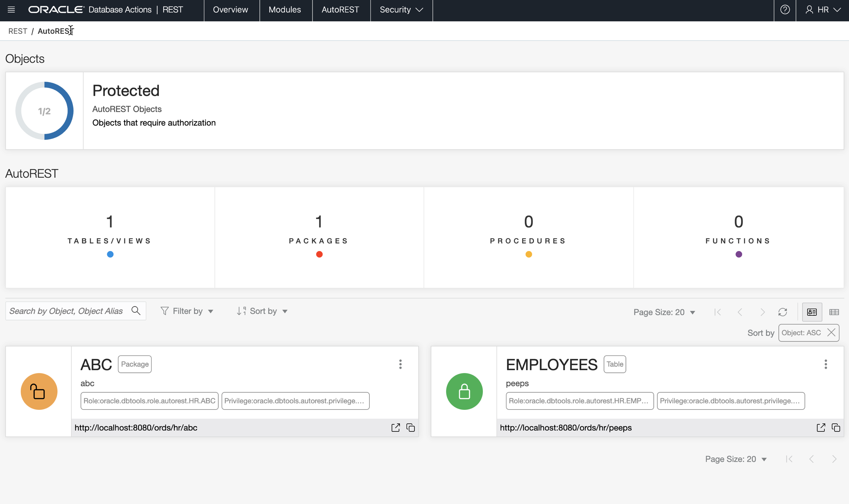Open the ABC card kebab menu
This screenshot has width=849, height=504.
coord(400,364)
